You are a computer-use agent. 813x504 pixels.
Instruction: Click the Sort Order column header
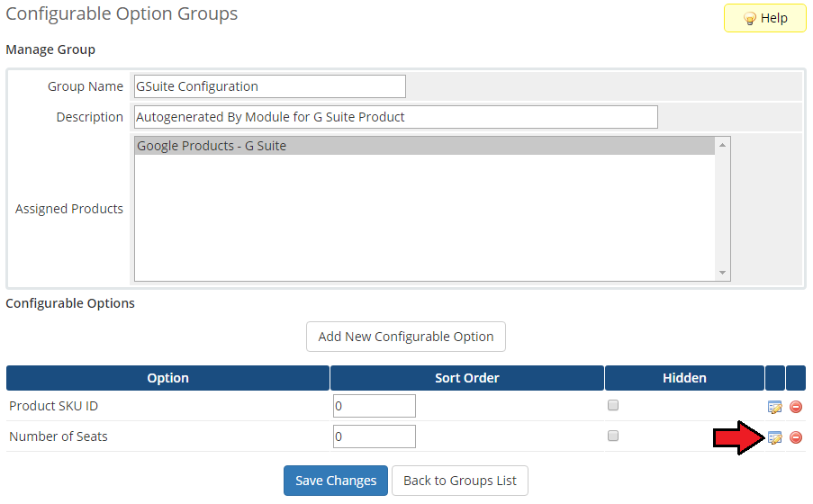[x=467, y=378]
